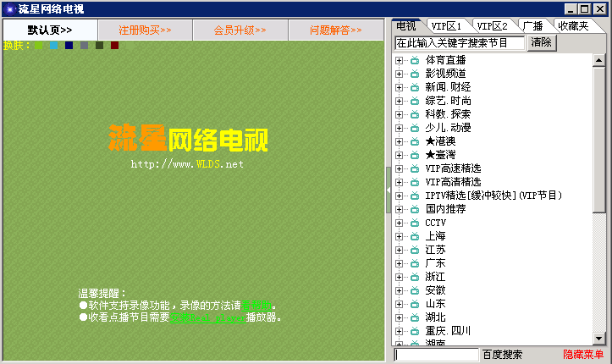
Task: Click the TV icon beside 少儿.动漫
Action: [x=415, y=128]
